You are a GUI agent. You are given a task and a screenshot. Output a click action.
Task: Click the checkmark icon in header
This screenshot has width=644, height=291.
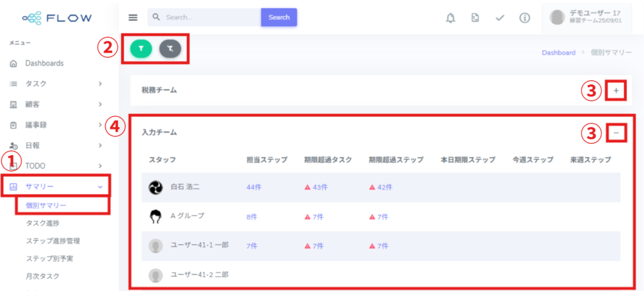pyautogui.click(x=500, y=18)
